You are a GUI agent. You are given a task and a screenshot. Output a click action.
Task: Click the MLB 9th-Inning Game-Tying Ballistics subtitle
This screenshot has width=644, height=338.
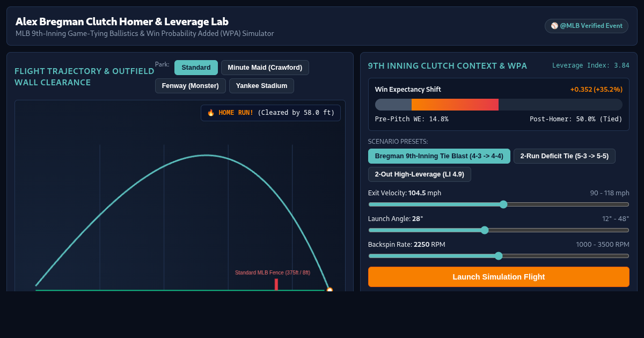(145, 33)
